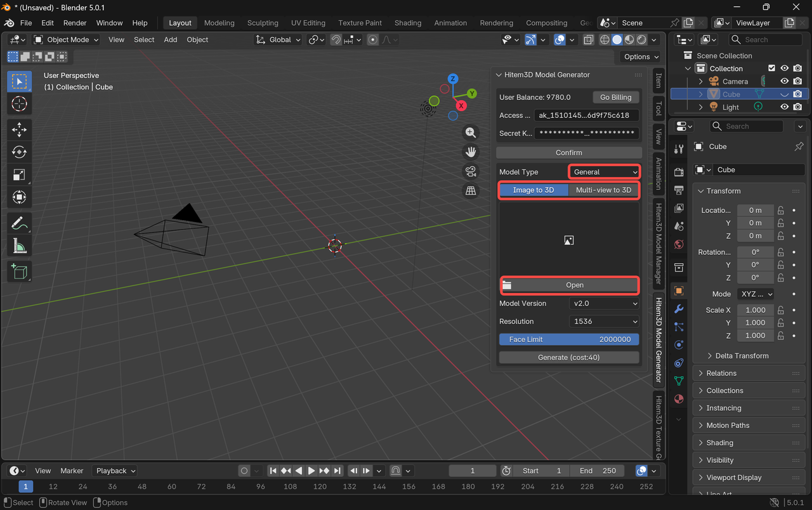Open the Render Properties tab
The image size is (812, 510).
pyautogui.click(x=678, y=171)
